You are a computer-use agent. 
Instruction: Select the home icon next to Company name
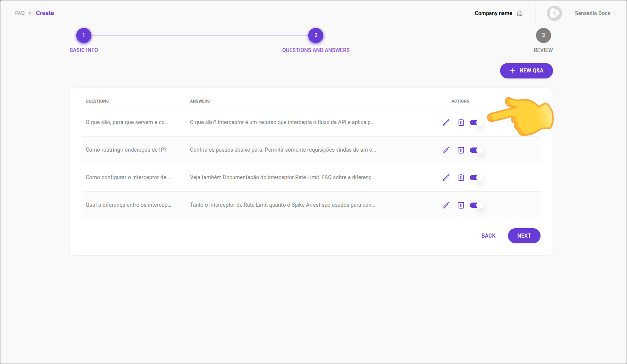[x=520, y=13]
